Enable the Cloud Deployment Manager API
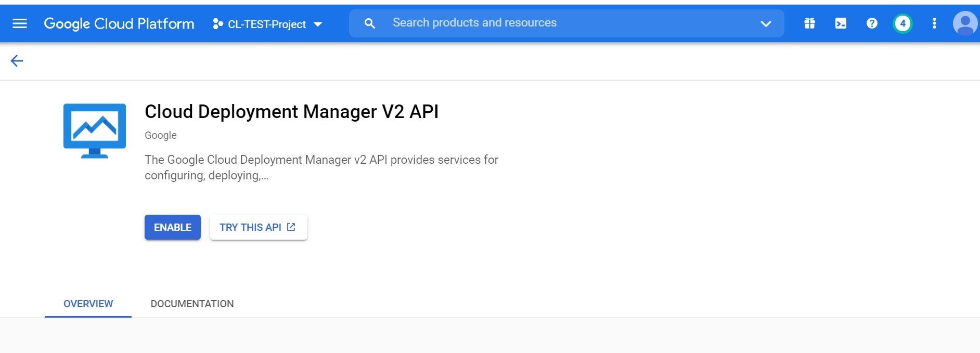 pos(173,227)
